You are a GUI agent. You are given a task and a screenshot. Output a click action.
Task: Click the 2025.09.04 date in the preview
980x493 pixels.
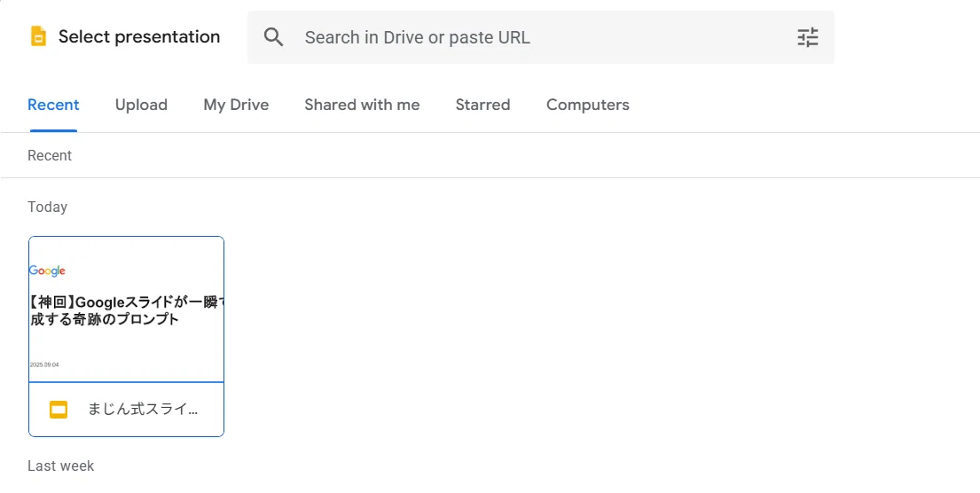pos(44,365)
